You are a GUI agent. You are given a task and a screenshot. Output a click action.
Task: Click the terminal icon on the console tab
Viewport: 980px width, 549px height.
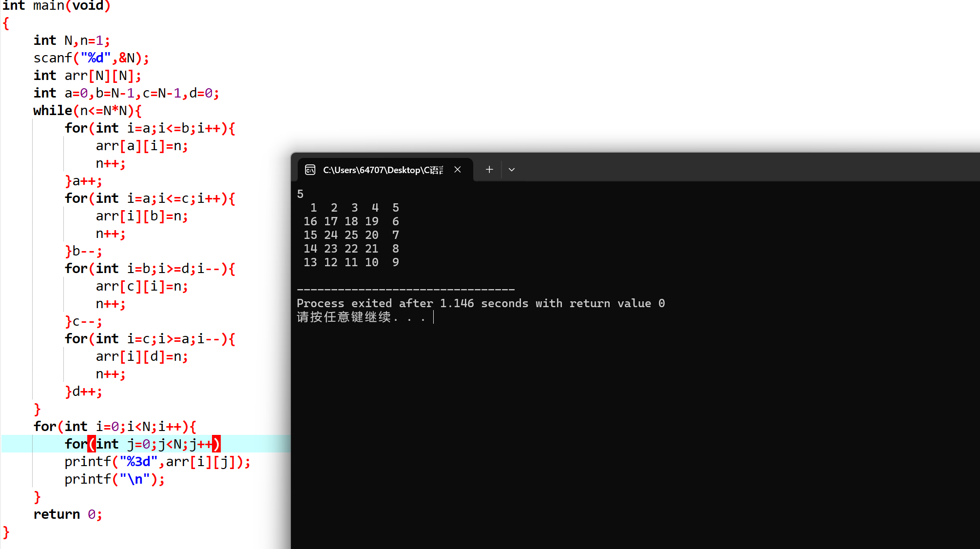coord(310,170)
